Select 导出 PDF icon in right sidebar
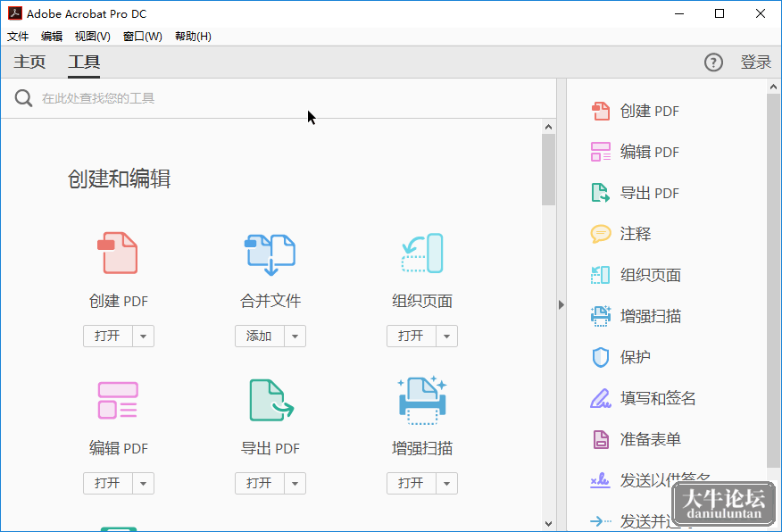 [x=601, y=193]
